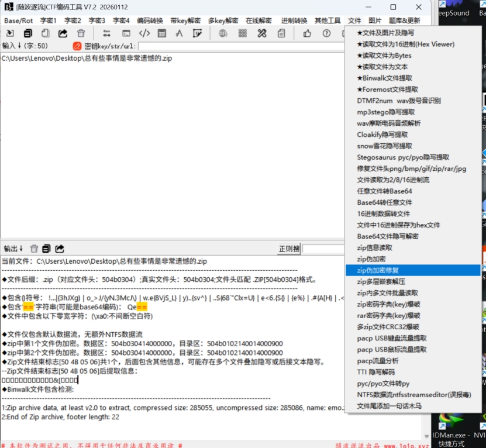Select DTMF2num wav拨号音识别 entry
The image size is (486, 448).
pos(413,101)
